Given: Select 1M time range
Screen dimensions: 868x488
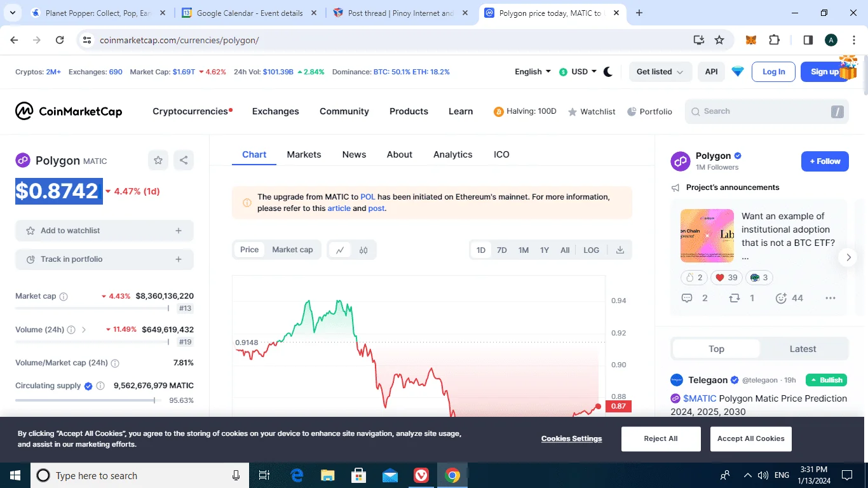Looking at the screenshot, I should pos(524,250).
